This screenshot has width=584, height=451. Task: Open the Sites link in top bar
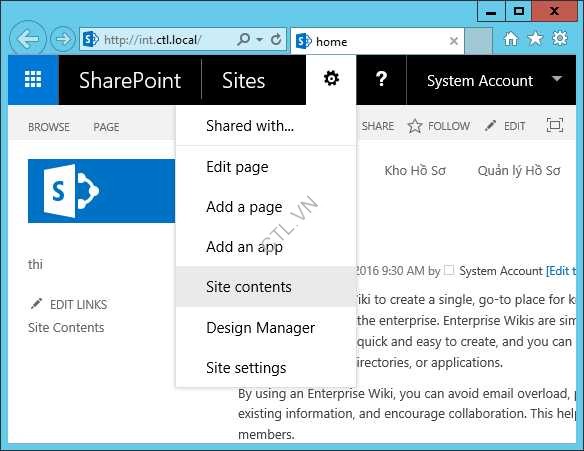click(244, 80)
